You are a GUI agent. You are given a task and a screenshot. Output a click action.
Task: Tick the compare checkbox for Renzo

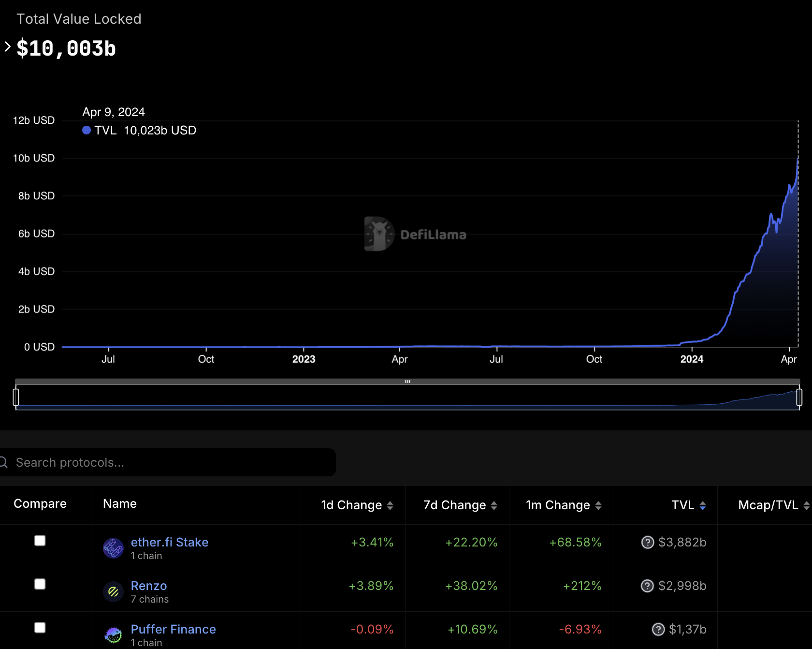(x=40, y=584)
